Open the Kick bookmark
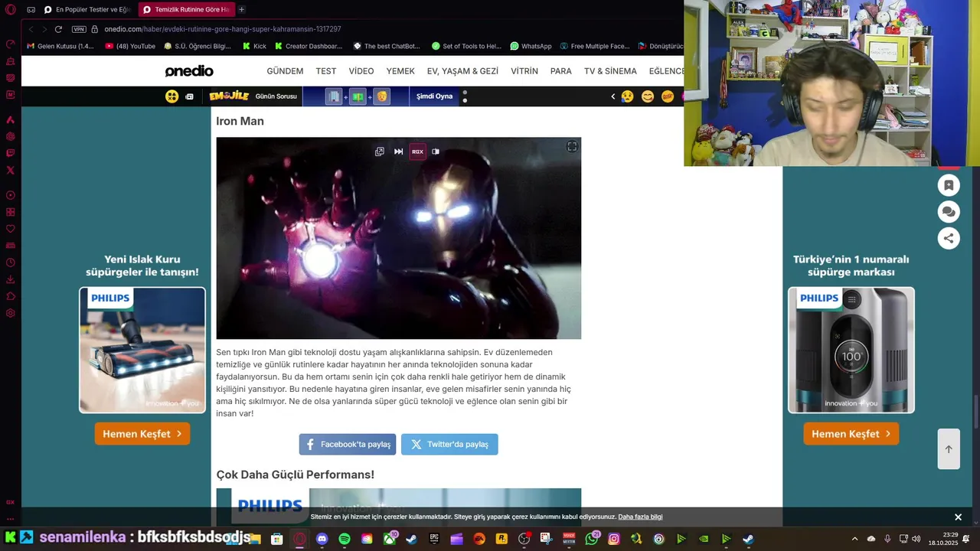 (x=254, y=46)
